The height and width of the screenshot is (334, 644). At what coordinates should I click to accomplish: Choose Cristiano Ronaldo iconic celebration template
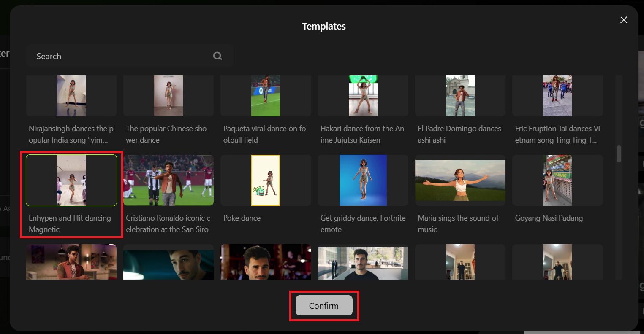pos(168,180)
